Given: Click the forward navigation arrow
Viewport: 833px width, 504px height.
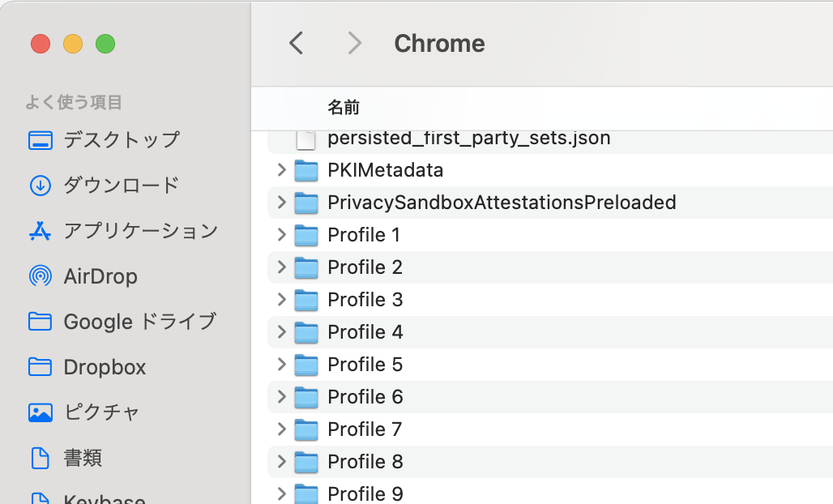Looking at the screenshot, I should (x=354, y=43).
